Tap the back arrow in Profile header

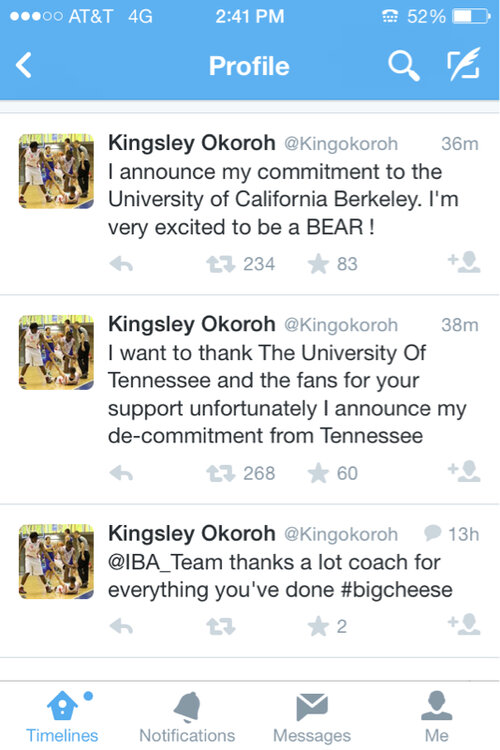(23, 65)
